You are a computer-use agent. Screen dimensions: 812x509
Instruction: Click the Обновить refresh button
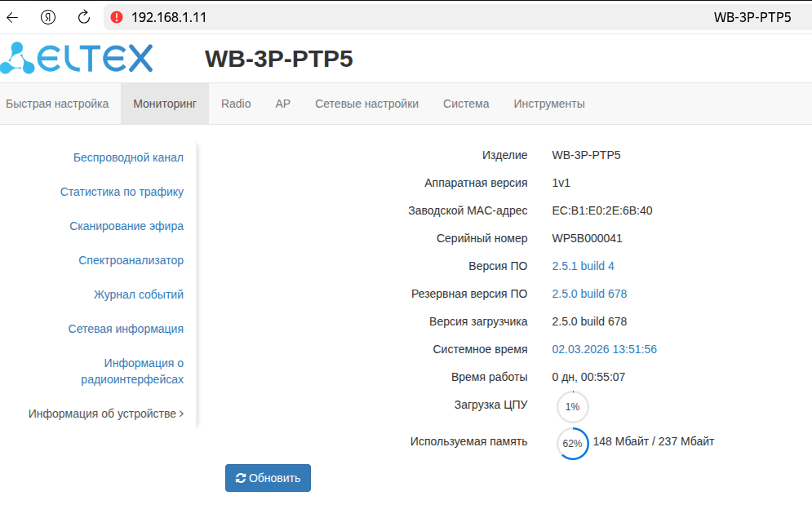(268, 478)
